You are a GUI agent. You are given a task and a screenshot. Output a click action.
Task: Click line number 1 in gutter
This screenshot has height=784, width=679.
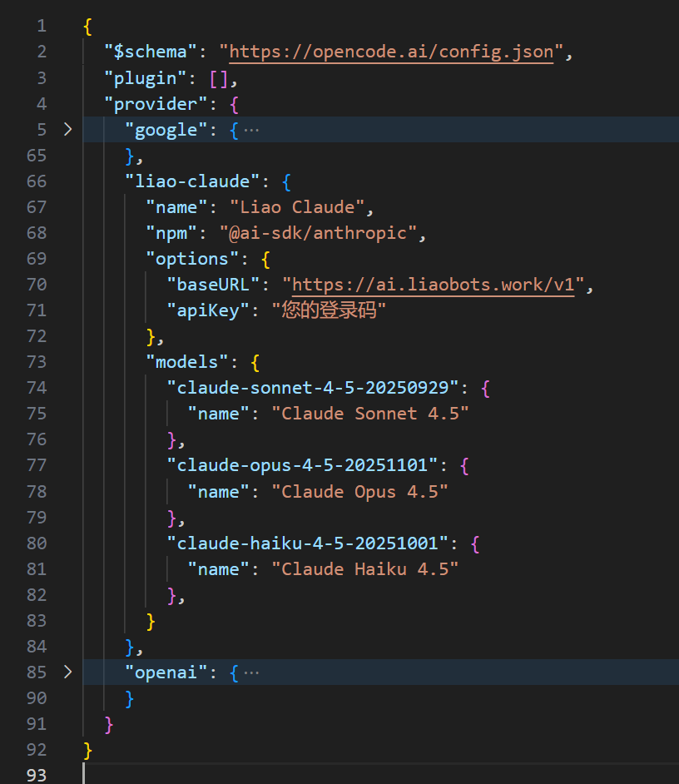(42, 26)
